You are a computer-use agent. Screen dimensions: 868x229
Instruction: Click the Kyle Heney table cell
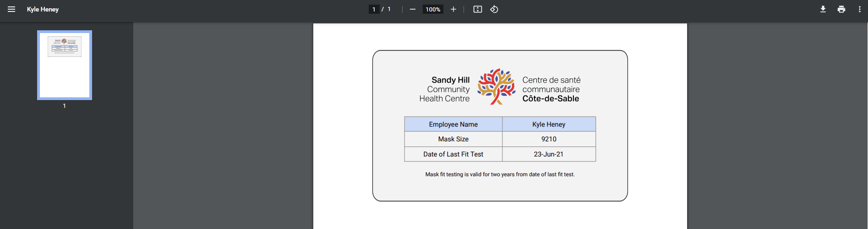(x=549, y=124)
